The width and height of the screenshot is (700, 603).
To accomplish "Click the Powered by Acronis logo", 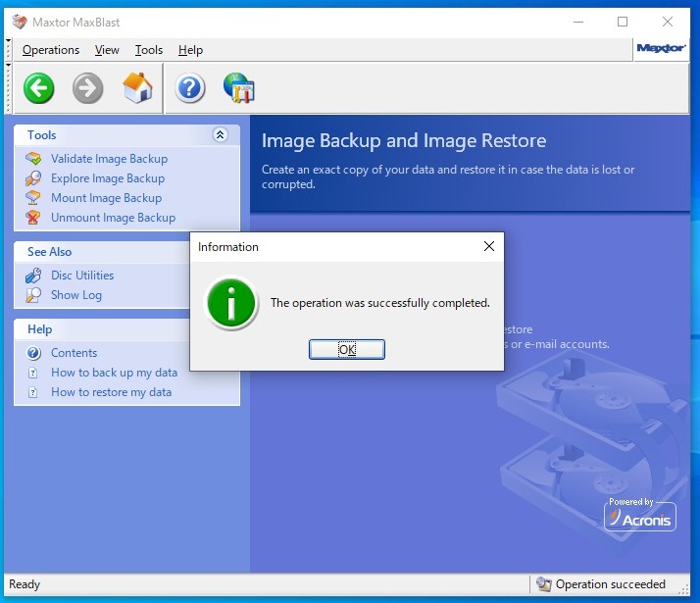I will pyautogui.click(x=640, y=515).
